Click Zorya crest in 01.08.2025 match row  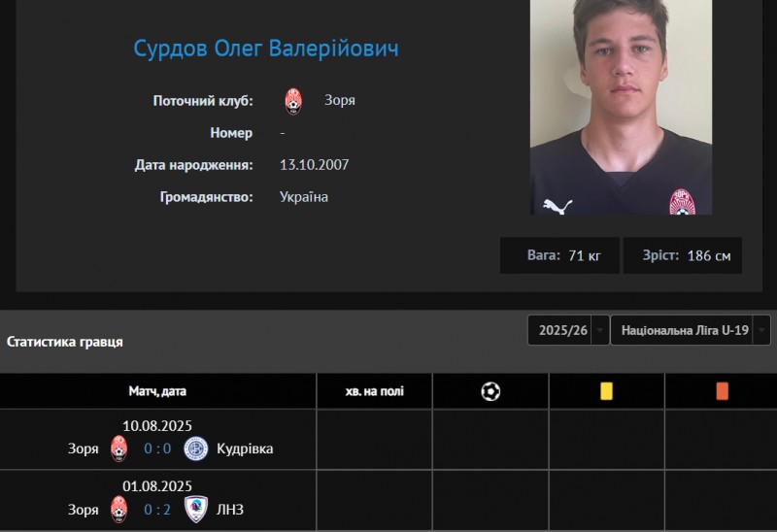[118, 510]
